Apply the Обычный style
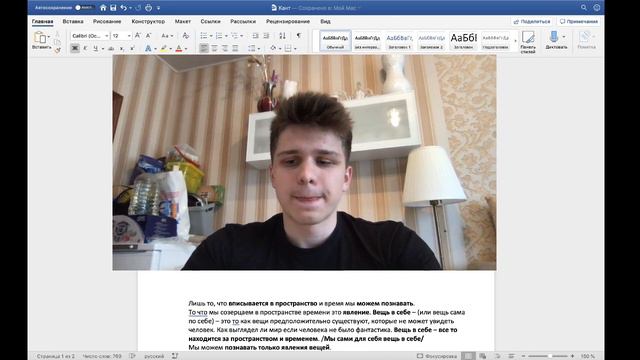The width and height of the screenshot is (640, 360). click(335, 40)
